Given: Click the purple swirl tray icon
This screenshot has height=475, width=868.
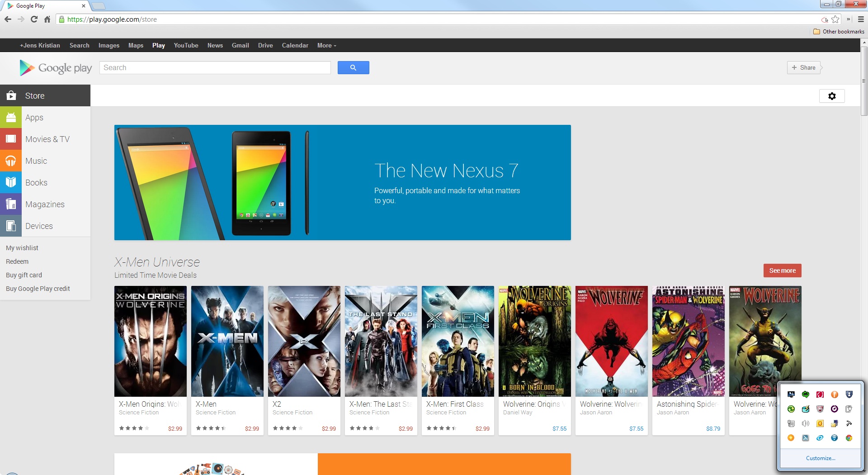Looking at the screenshot, I should pyautogui.click(x=835, y=409).
